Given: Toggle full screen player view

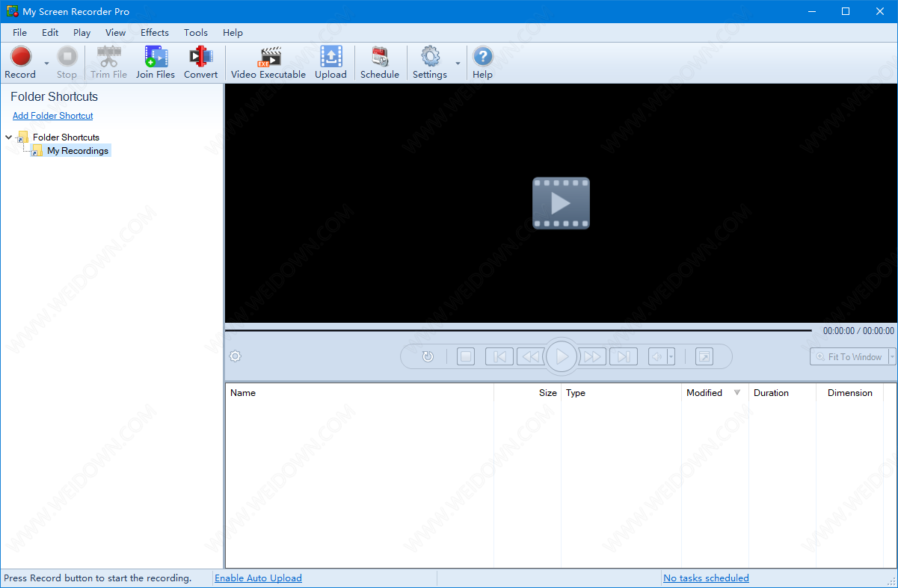Looking at the screenshot, I should click(704, 357).
